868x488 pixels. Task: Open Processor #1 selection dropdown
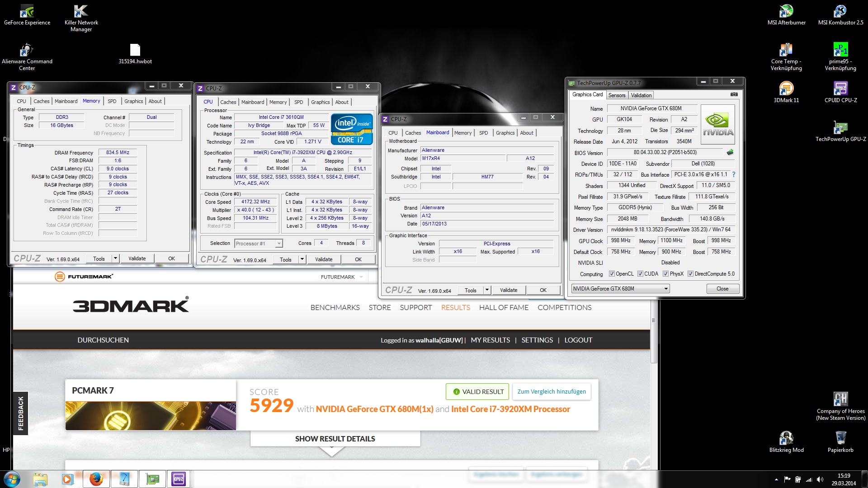pyautogui.click(x=259, y=244)
